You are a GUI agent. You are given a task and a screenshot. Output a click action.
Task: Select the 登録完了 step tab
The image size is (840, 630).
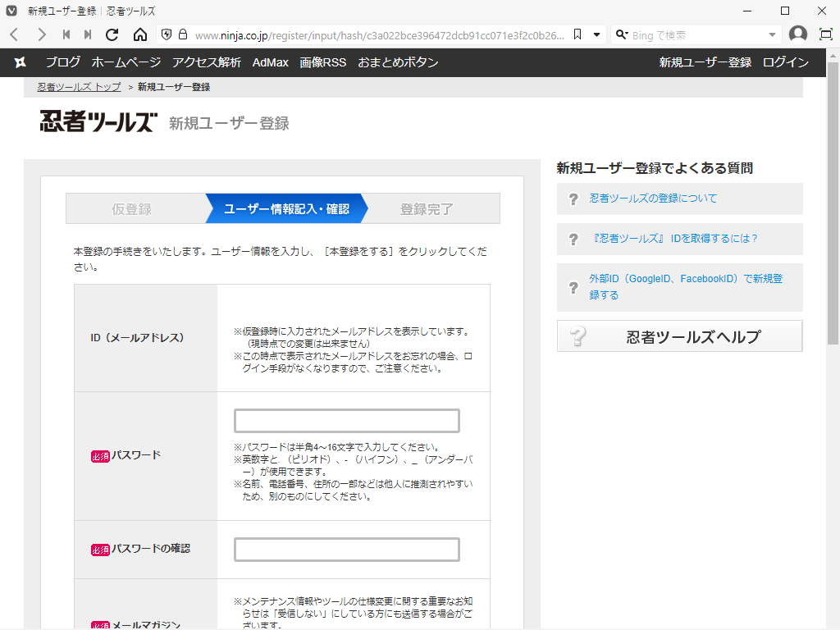427,209
